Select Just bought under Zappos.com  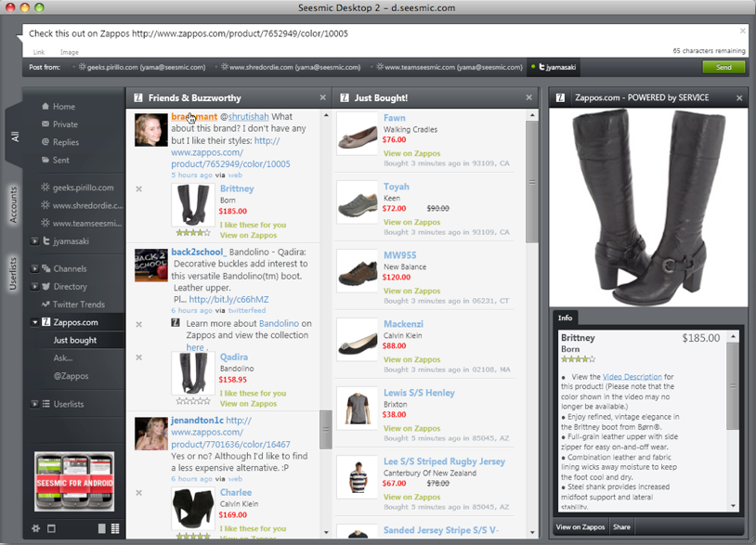coord(74,340)
